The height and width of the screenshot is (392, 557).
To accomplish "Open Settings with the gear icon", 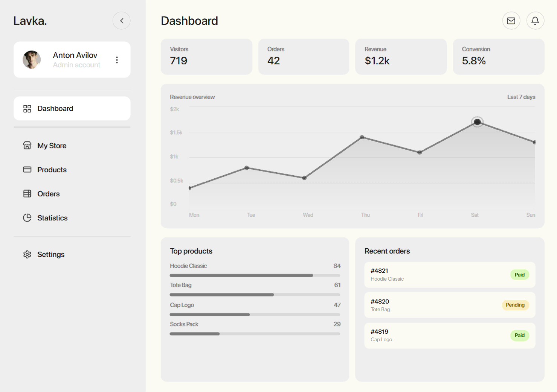I will click(x=27, y=254).
